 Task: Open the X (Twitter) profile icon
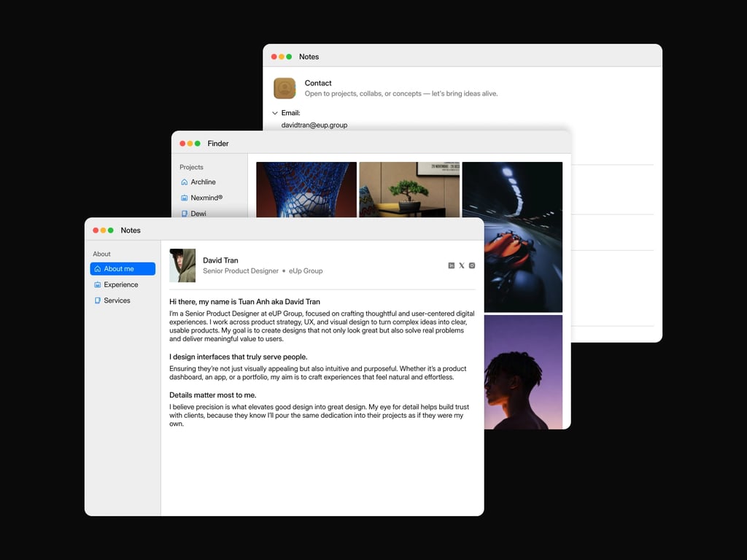click(x=462, y=265)
